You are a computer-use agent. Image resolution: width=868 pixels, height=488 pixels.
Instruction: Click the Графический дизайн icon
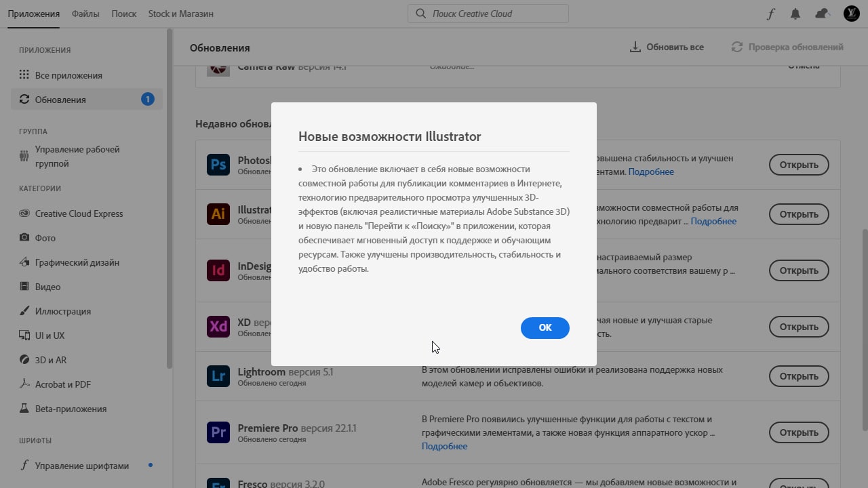(24, 262)
